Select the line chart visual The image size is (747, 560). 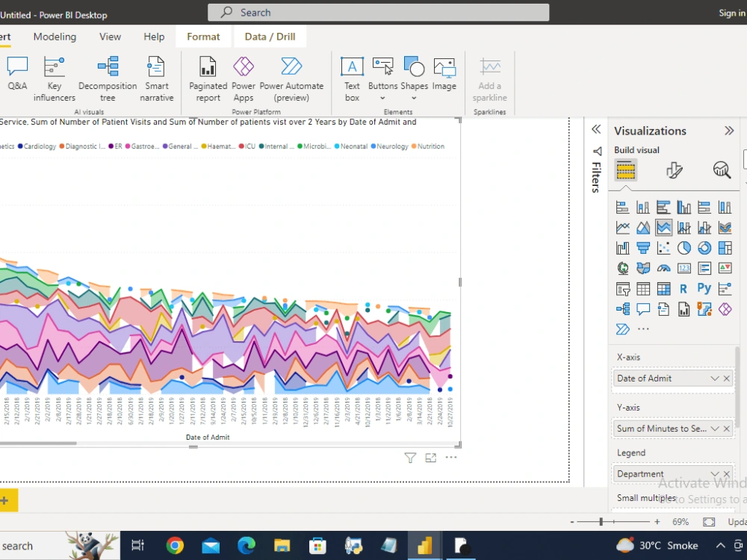coord(622,228)
